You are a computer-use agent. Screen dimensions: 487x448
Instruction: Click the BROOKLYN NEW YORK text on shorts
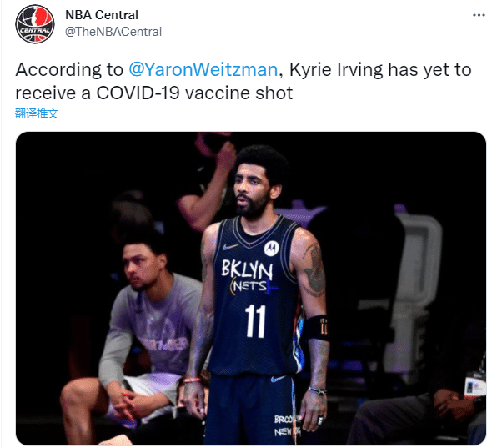point(287,425)
